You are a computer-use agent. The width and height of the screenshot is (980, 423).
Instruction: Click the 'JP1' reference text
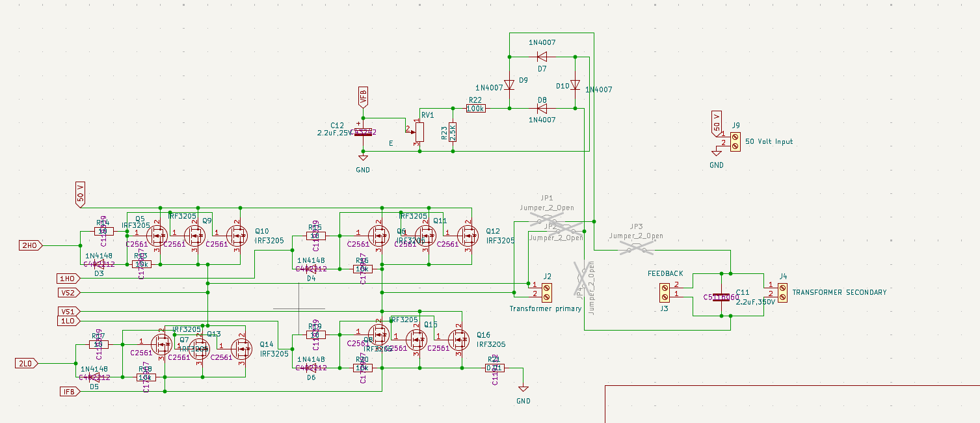[x=546, y=198]
